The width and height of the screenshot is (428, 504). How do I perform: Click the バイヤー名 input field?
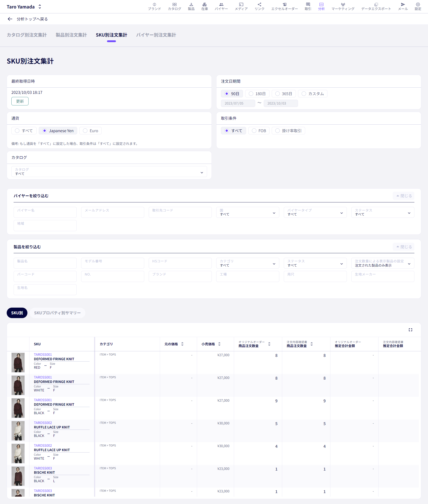click(45, 212)
